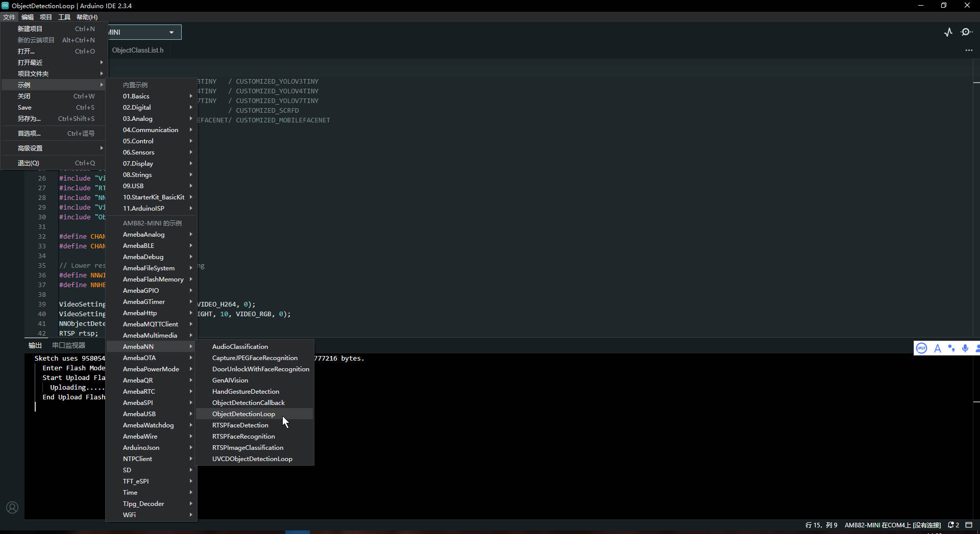
Task: Open the RTSPImageClassification example
Action: 255,447
